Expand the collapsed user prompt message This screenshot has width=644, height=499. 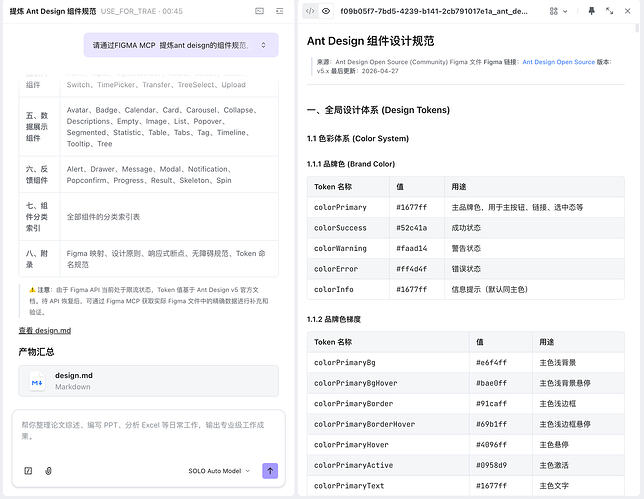click(x=263, y=45)
